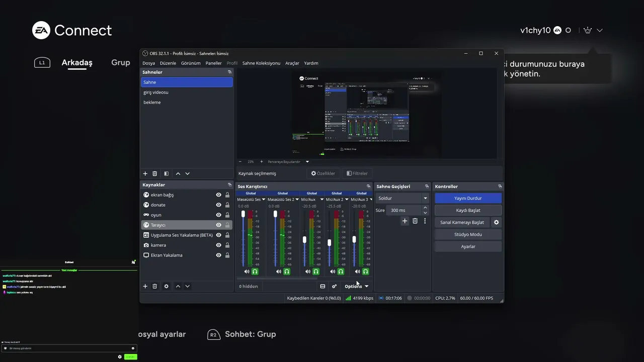Screen dimensions: 644x362
Task: Move scene up in the Sahneler panel
Action: 178,173
